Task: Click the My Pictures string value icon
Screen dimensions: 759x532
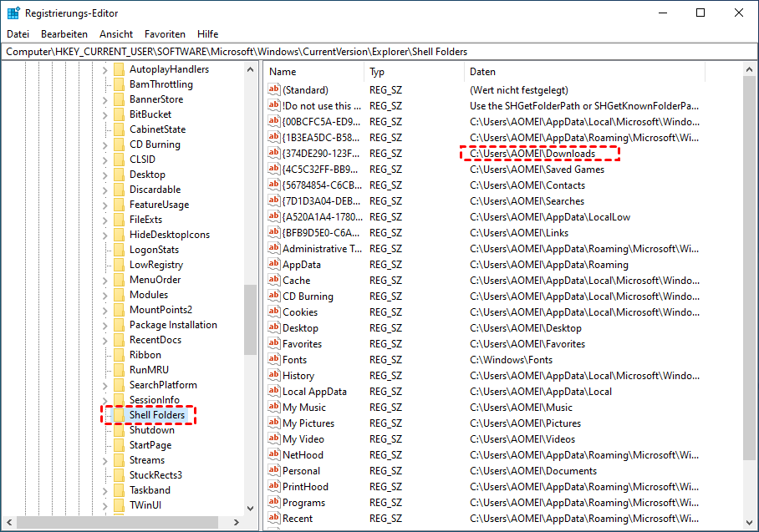Action: click(274, 423)
